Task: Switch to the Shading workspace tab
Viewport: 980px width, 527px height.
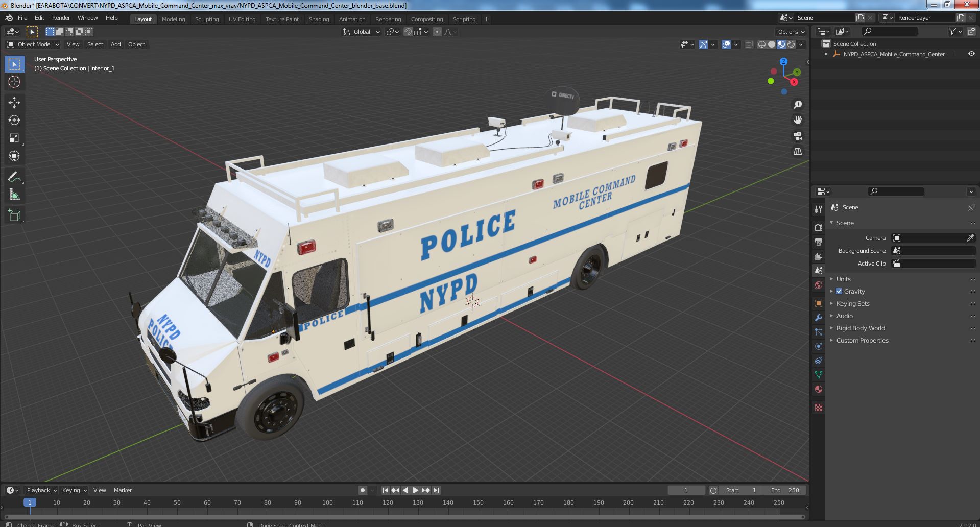Action: click(x=319, y=19)
